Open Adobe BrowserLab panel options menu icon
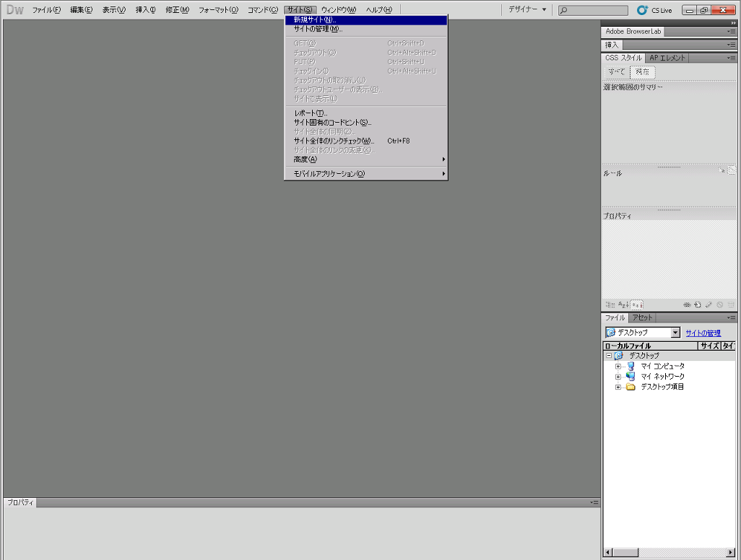 point(732,32)
